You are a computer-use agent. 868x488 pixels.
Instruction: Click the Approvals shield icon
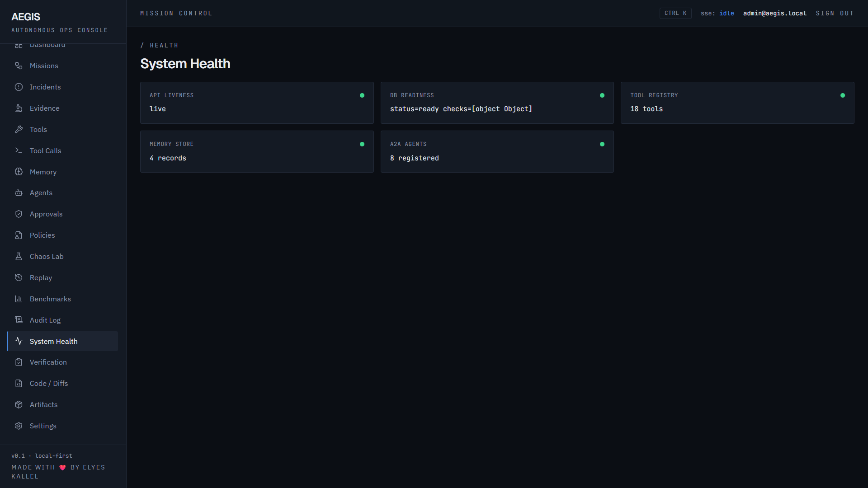[19, 214]
